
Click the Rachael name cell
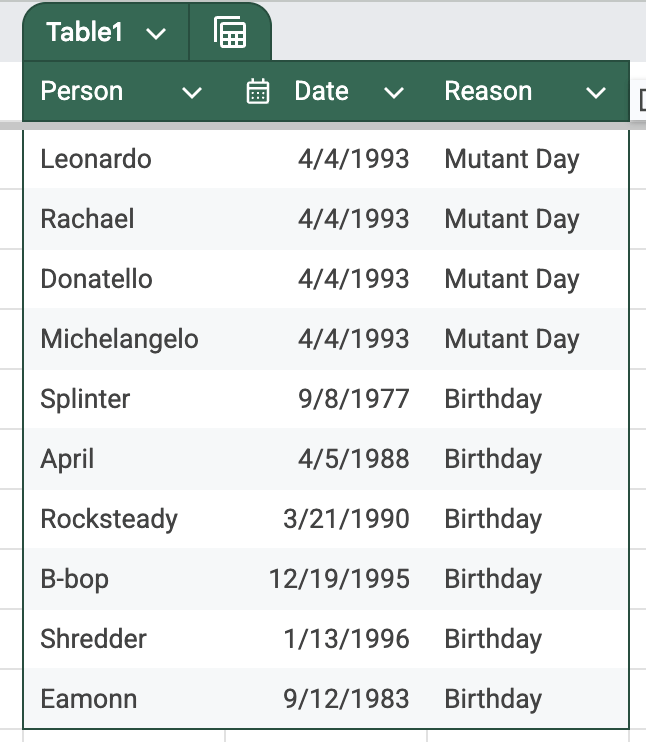(x=87, y=219)
